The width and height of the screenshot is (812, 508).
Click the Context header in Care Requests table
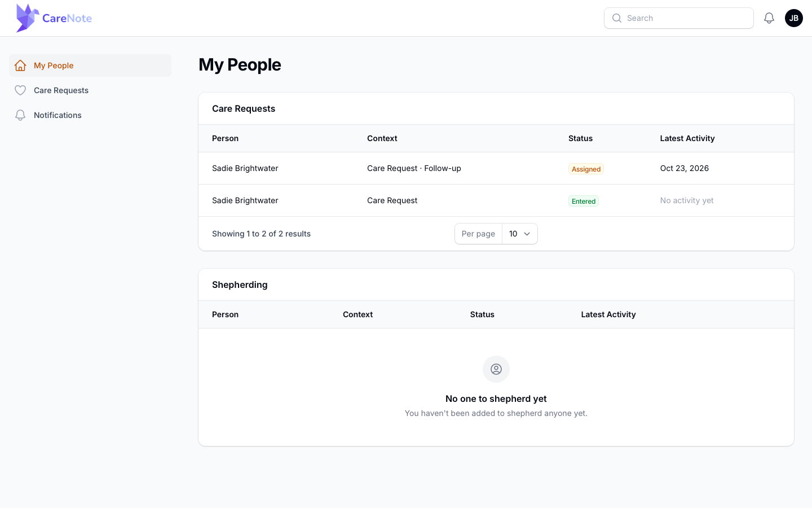click(382, 138)
